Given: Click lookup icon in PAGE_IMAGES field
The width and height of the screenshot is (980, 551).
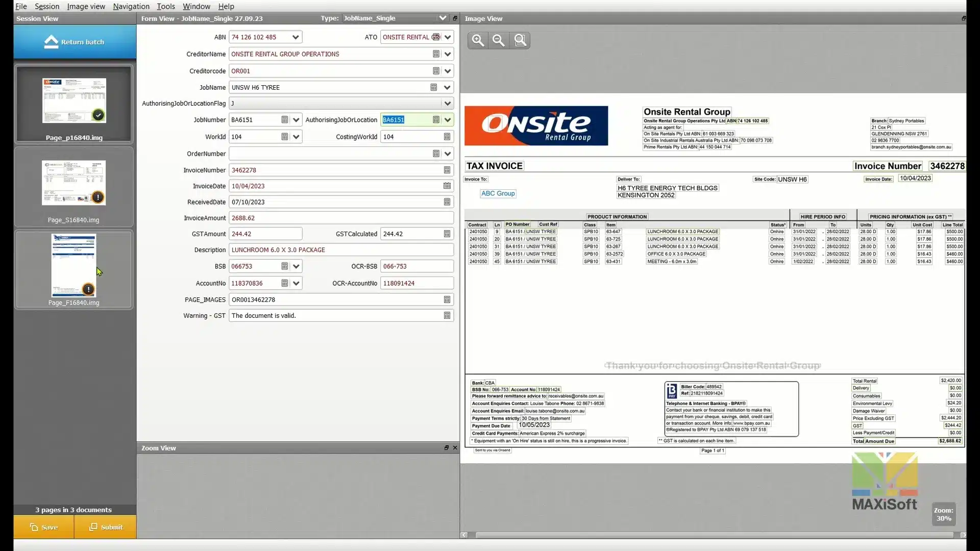Looking at the screenshot, I should click(447, 300).
